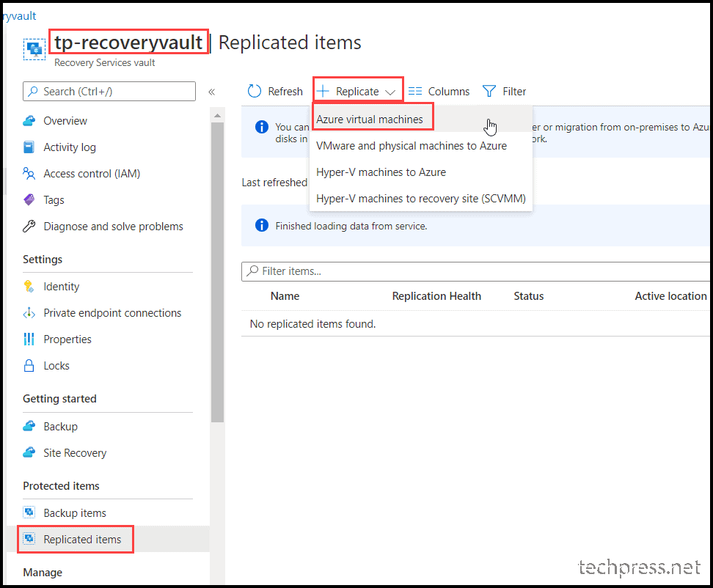Image resolution: width=713 pixels, height=588 pixels.
Task: Click the tp-recoveryvault vault title
Action: tap(128, 43)
